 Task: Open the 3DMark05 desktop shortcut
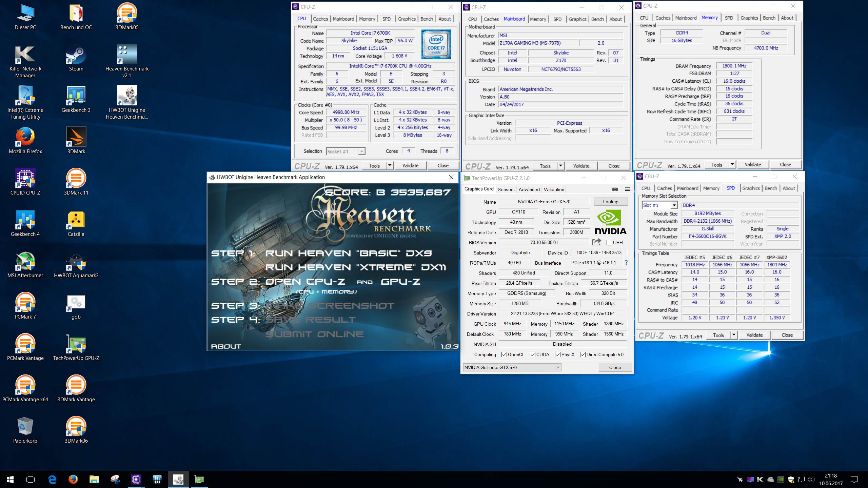pos(127,16)
